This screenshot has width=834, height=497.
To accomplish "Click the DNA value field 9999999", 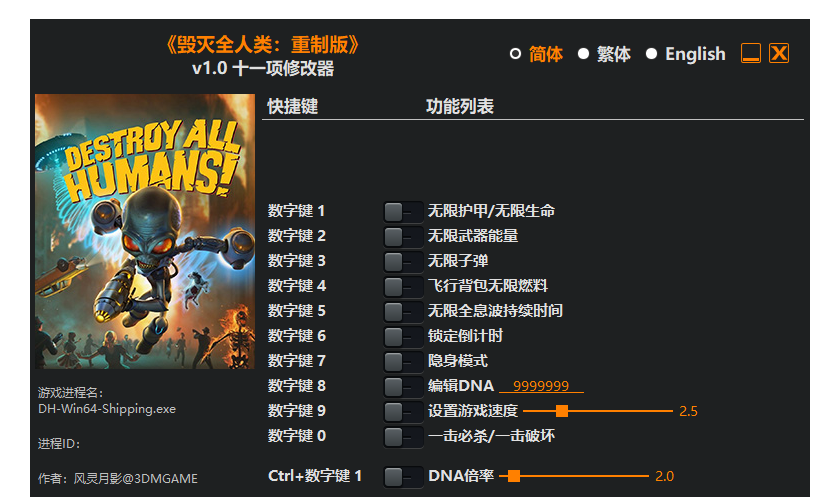I will pos(541,386).
